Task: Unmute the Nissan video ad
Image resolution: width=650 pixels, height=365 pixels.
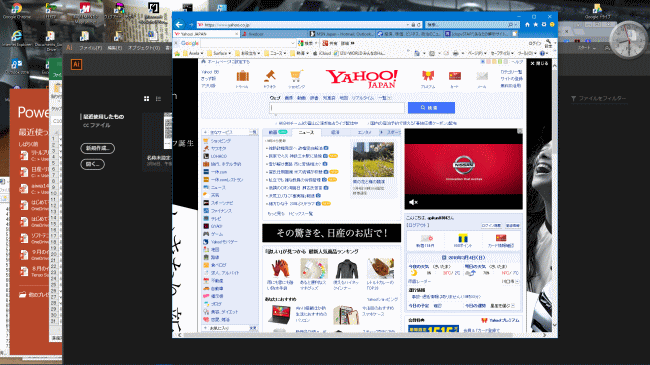Action: click(413, 202)
